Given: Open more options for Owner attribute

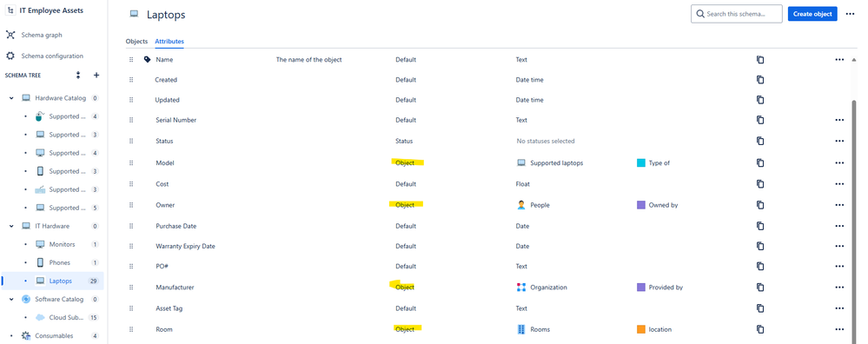Looking at the screenshot, I should tap(839, 205).
